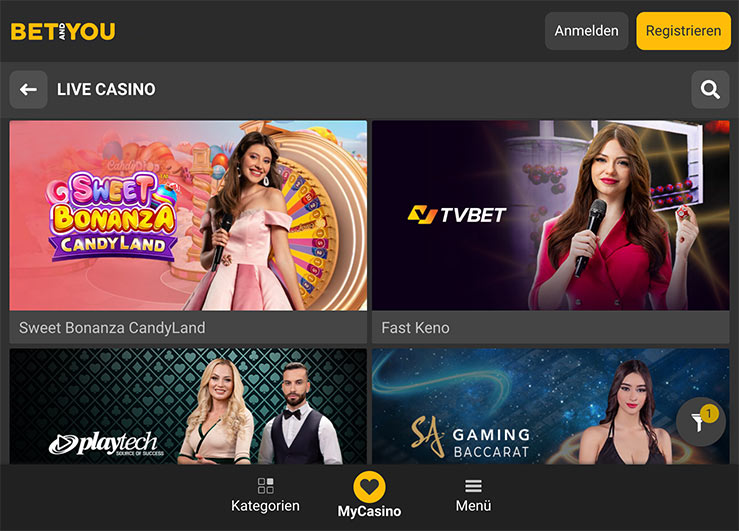Select the Menü tab label
The height and width of the screenshot is (531, 739).
(473, 506)
